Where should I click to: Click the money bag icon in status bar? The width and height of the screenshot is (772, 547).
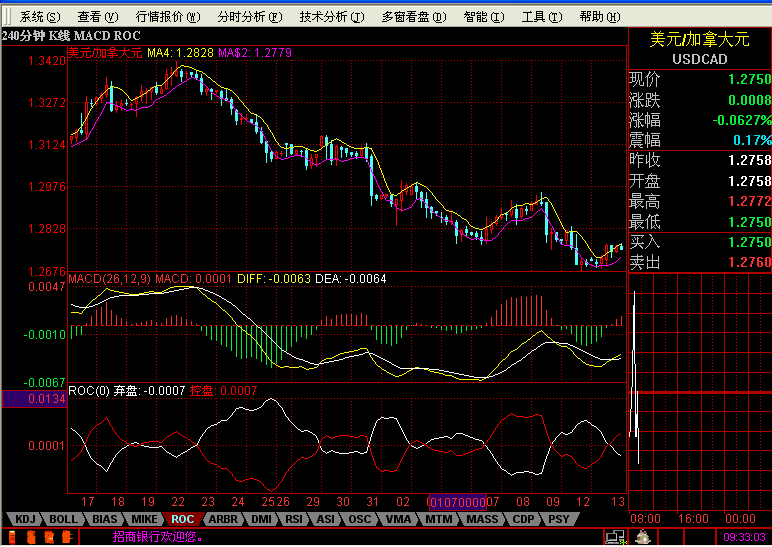[643, 537]
